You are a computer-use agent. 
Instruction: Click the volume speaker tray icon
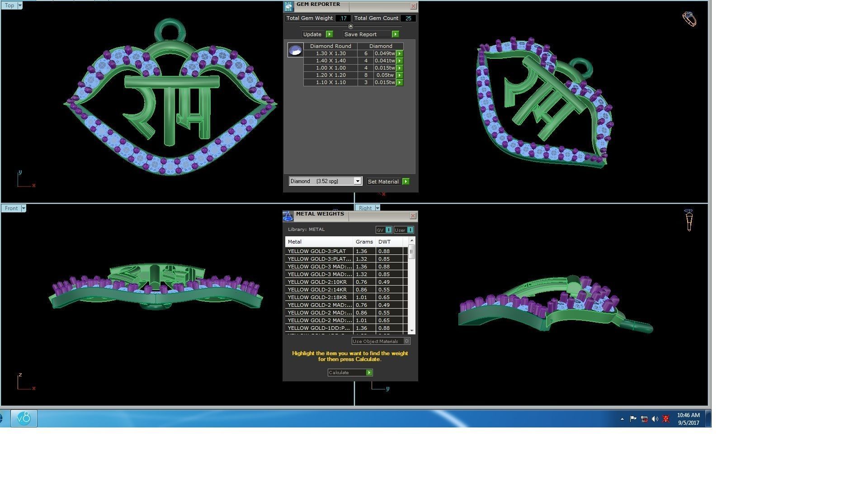tap(655, 419)
